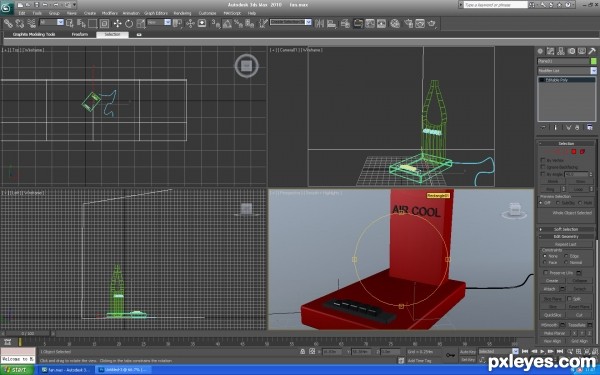
Task: Choose the Edge constraint radio button
Action: (566, 256)
